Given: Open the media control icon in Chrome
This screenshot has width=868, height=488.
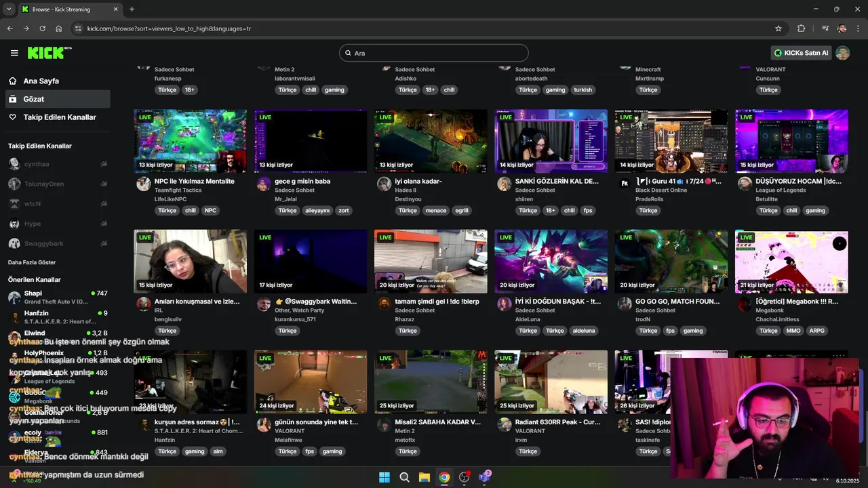Looking at the screenshot, I should (825, 28).
